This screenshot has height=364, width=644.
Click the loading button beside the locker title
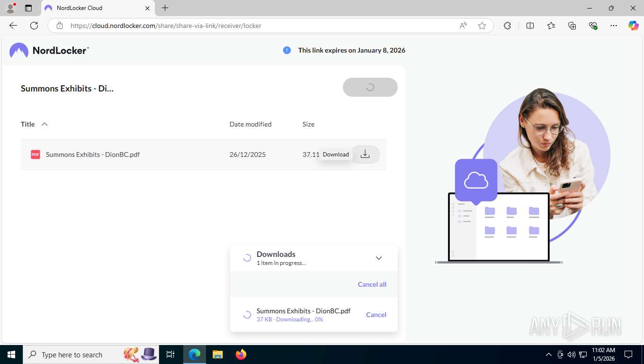point(370,87)
